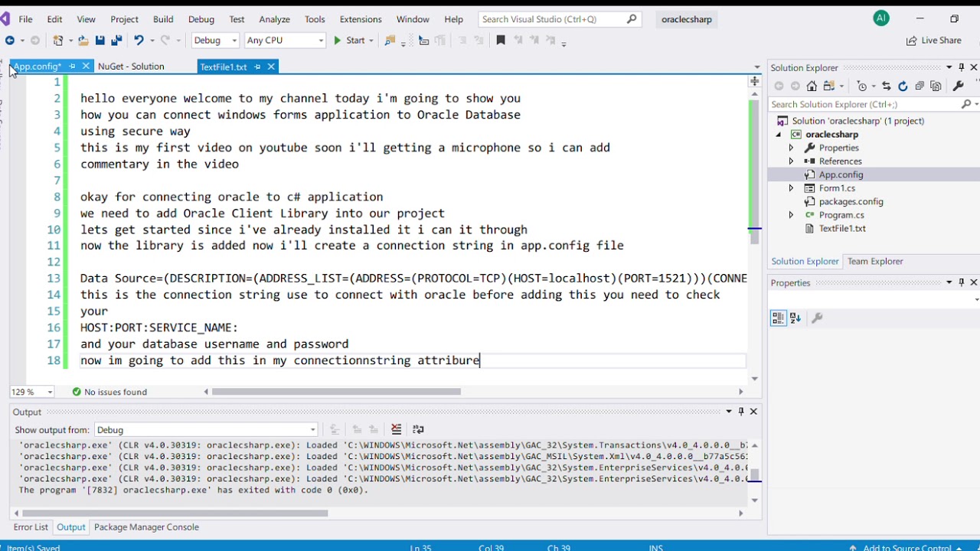
Task: Click Add to Source Control in status bar
Action: pyautogui.click(x=907, y=548)
